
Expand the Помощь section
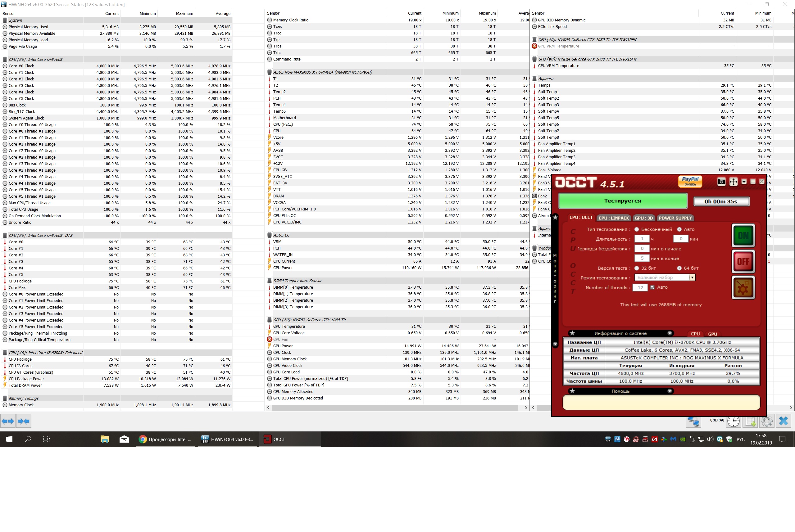[x=670, y=391]
